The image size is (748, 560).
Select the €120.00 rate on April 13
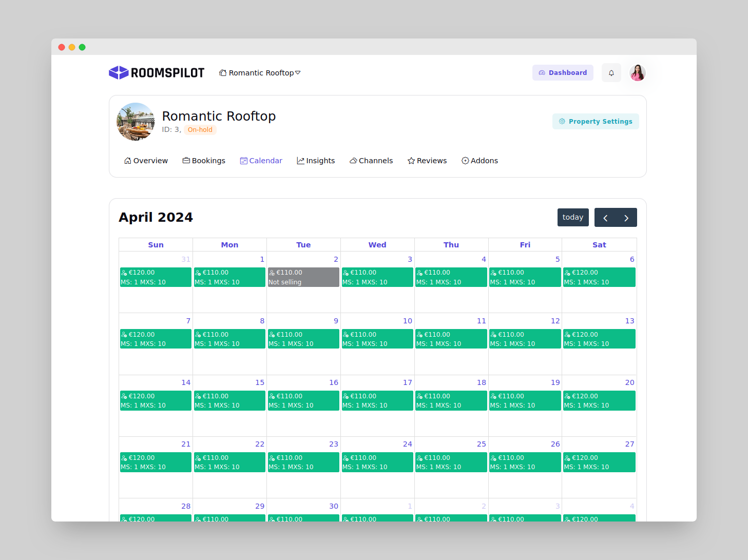(599, 339)
